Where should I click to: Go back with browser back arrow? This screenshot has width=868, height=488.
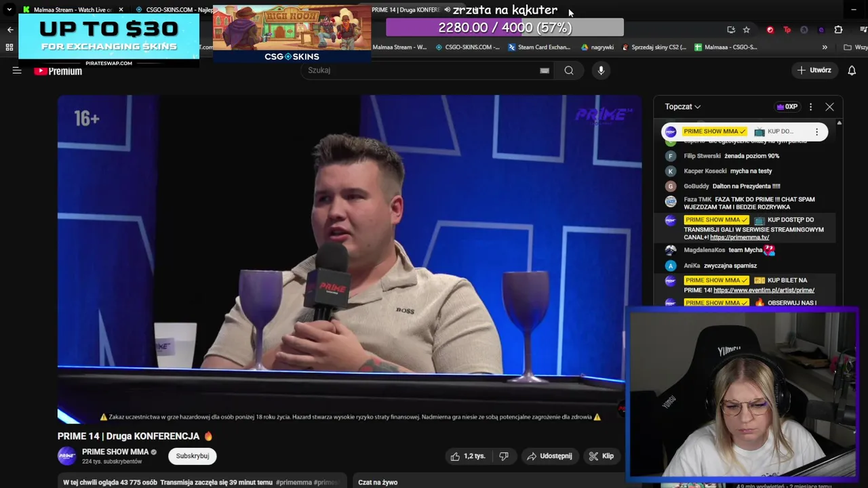[9, 30]
